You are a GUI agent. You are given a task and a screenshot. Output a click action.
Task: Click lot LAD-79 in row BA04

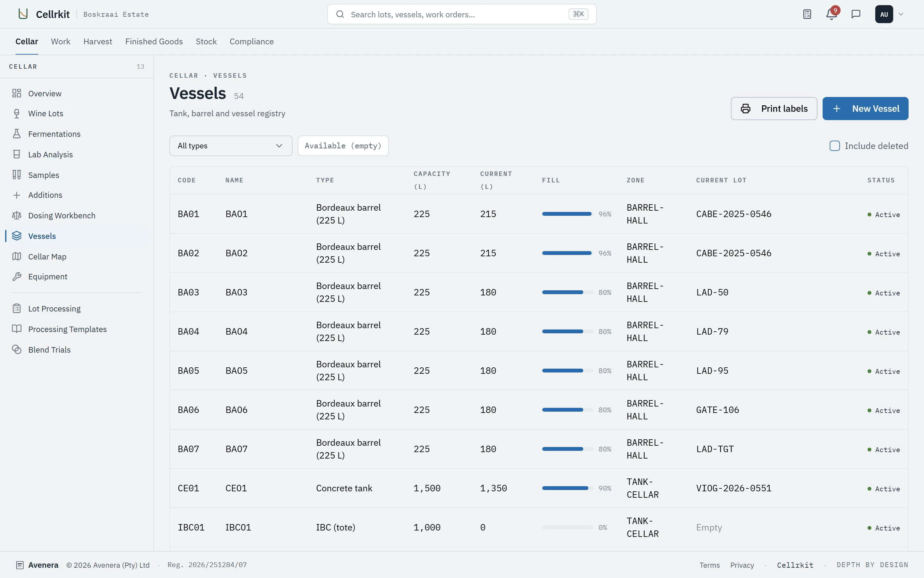pos(712,331)
